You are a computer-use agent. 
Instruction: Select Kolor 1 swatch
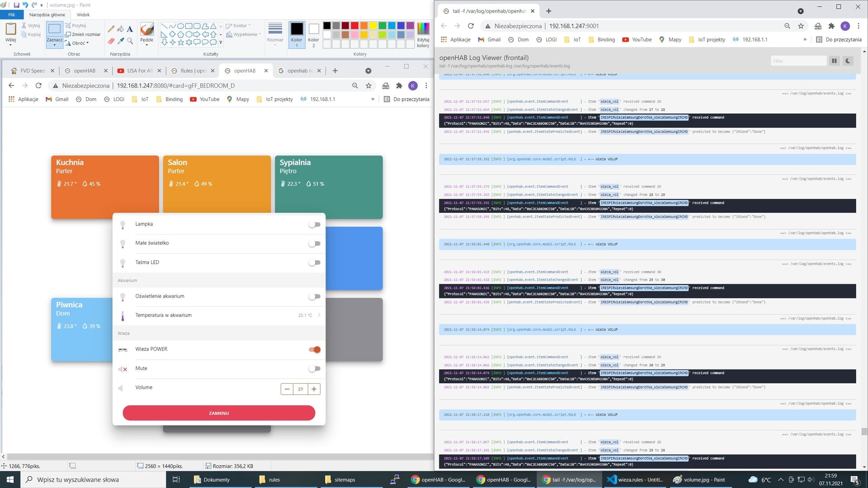pos(297,35)
